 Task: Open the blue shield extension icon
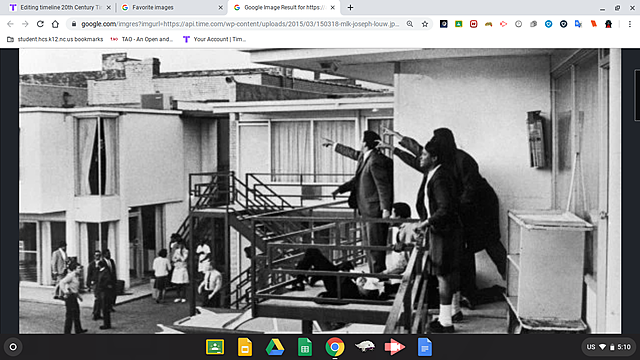[x=549, y=24]
